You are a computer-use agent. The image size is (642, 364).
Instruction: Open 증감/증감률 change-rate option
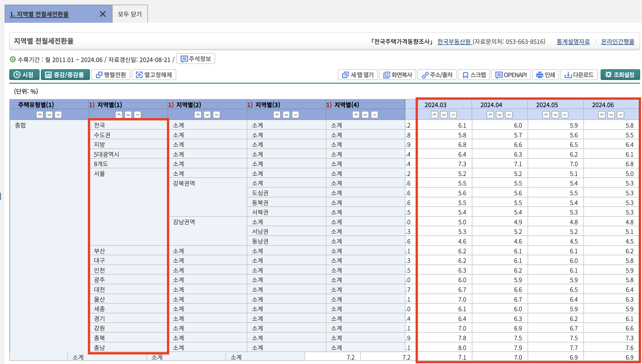pyautogui.click(x=65, y=75)
